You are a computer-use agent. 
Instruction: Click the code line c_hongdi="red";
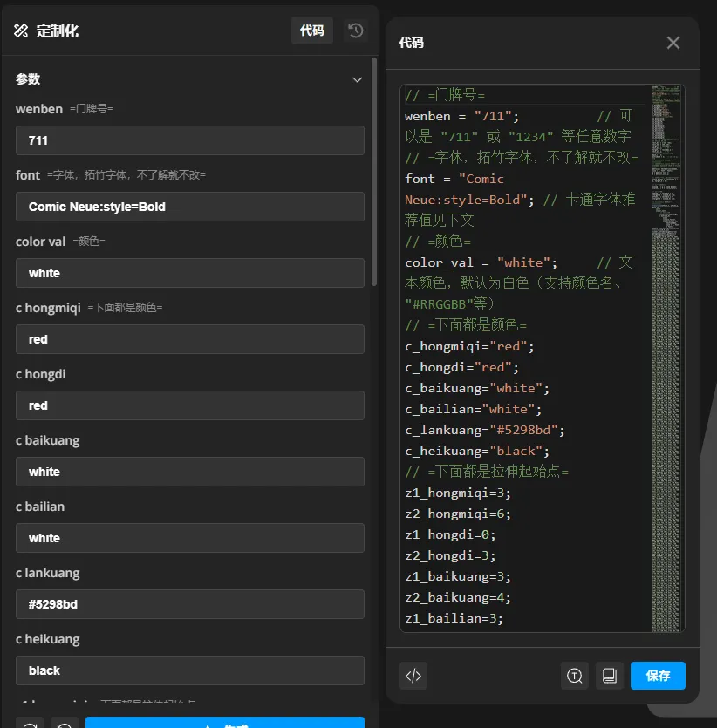pyautogui.click(x=461, y=367)
